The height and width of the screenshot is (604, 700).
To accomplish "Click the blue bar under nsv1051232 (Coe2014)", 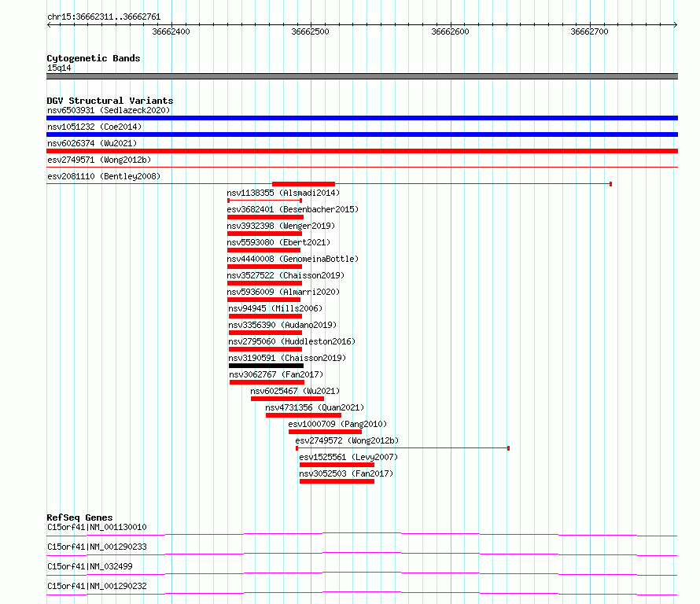I will pos(362,134).
